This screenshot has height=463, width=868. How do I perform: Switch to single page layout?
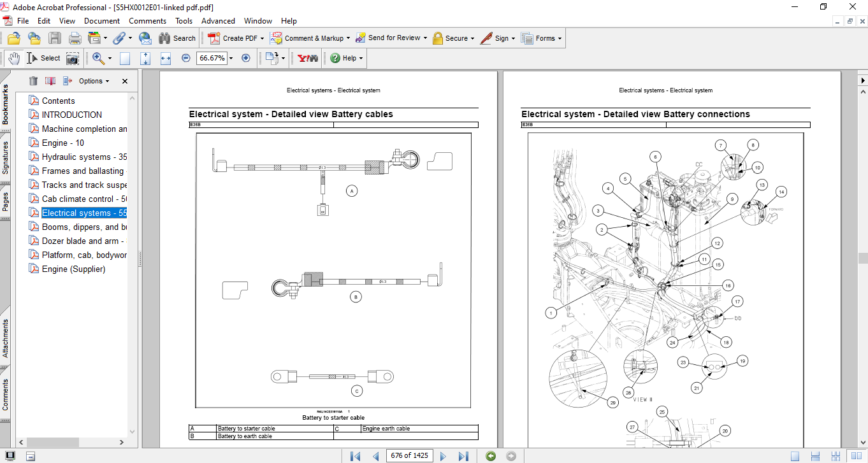pos(795,455)
